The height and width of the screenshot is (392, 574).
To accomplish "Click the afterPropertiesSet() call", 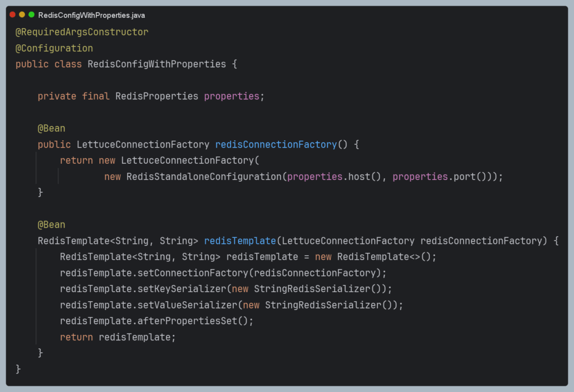I will pyautogui.click(x=193, y=321).
